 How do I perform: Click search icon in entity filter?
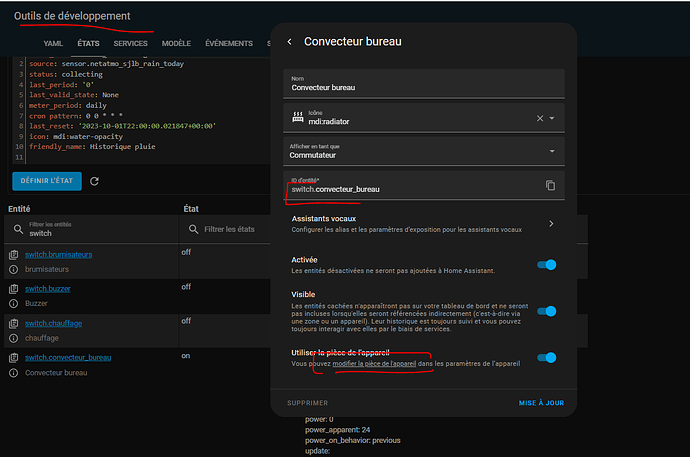tap(18, 229)
